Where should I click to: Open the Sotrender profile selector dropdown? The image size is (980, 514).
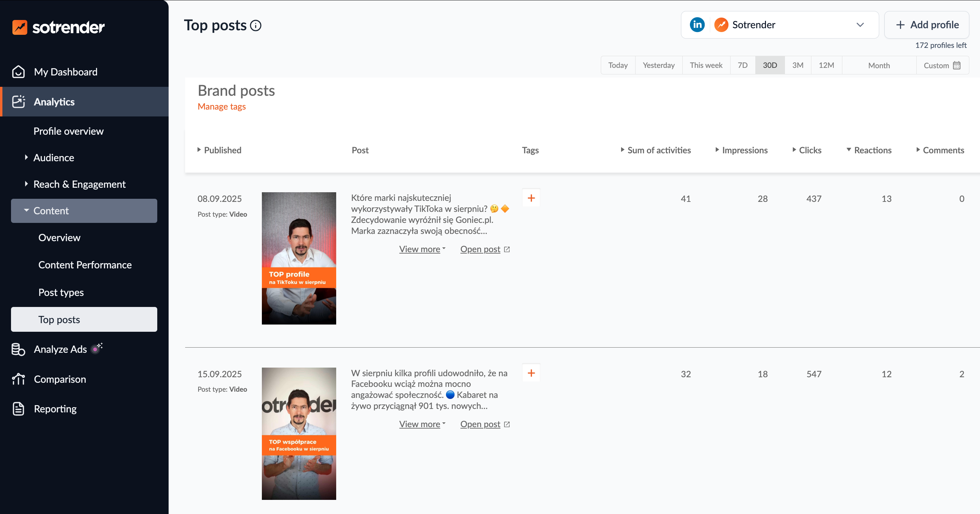pyautogui.click(x=779, y=25)
